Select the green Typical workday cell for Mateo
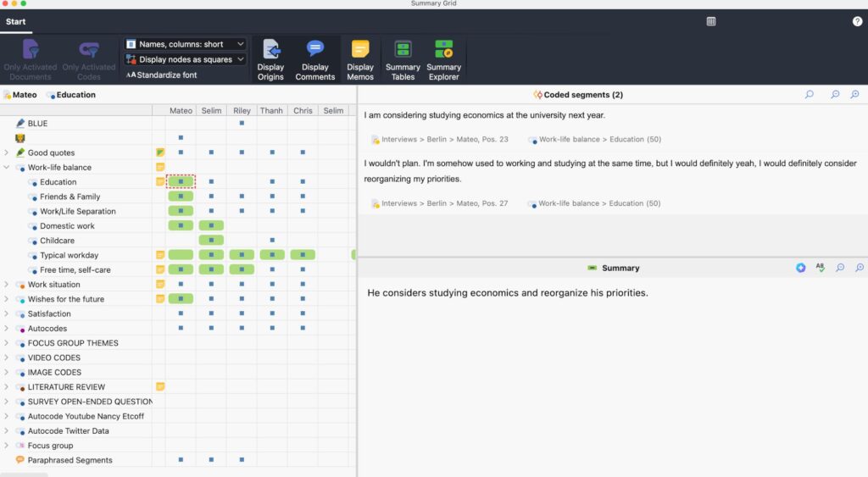 click(181, 255)
